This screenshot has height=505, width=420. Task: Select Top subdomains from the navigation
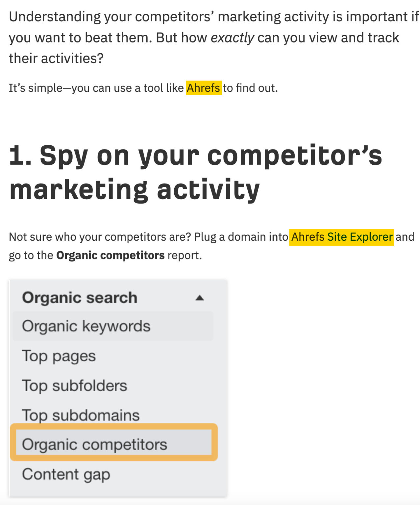(81, 415)
